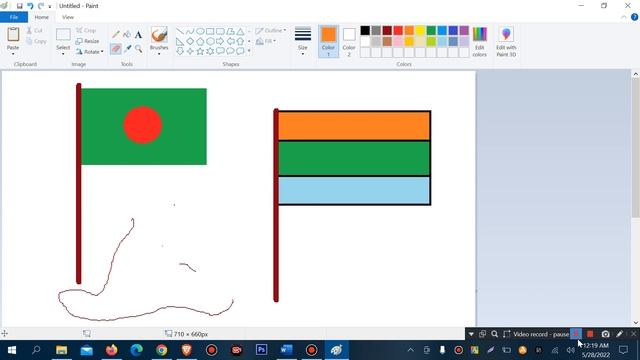Image resolution: width=640 pixels, height=360 pixels.
Task: Choose the Diamond shape
Action: pyautogui.click(x=190, y=41)
